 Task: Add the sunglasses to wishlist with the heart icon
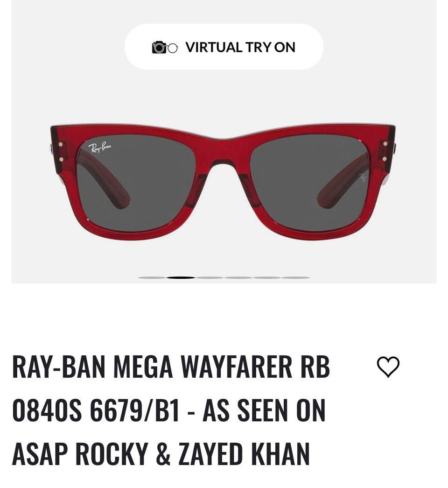[x=388, y=367]
